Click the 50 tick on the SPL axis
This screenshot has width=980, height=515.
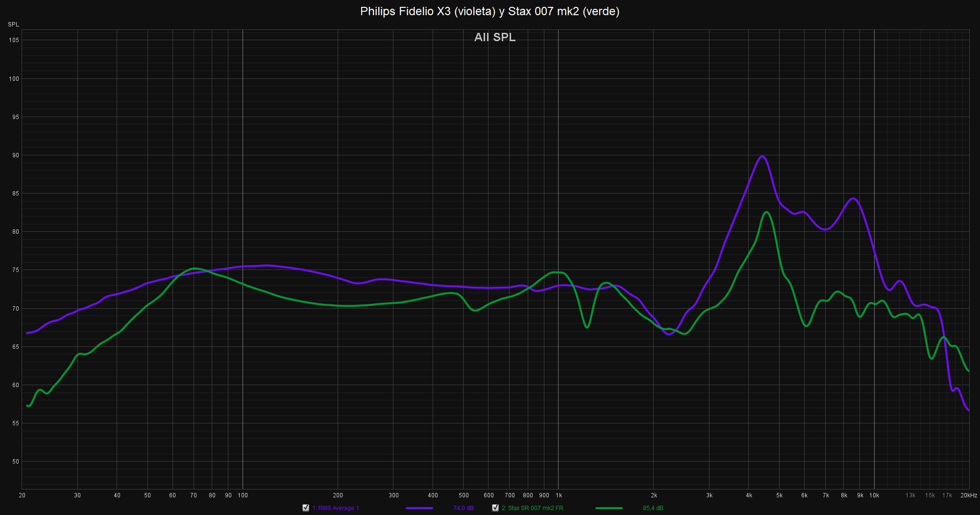[15, 462]
